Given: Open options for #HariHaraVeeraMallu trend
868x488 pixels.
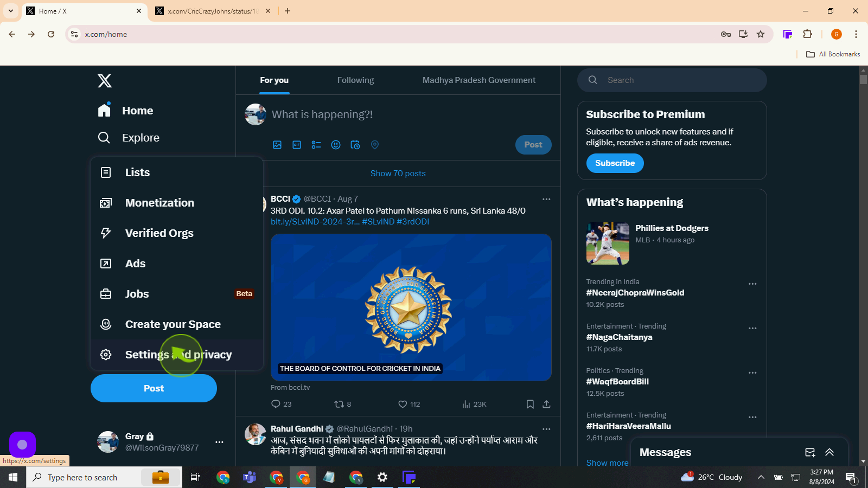Looking at the screenshot, I should (752, 418).
